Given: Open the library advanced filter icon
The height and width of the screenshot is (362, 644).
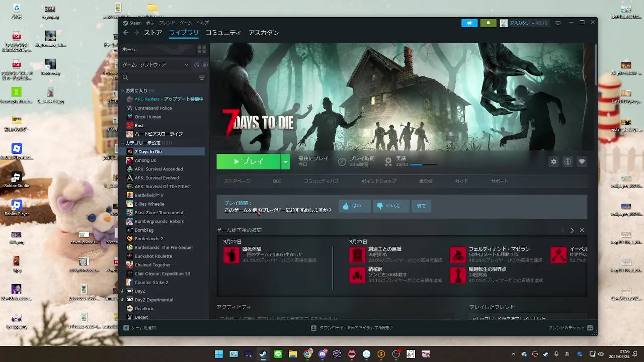Looking at the screenshot, I should 202,78.
